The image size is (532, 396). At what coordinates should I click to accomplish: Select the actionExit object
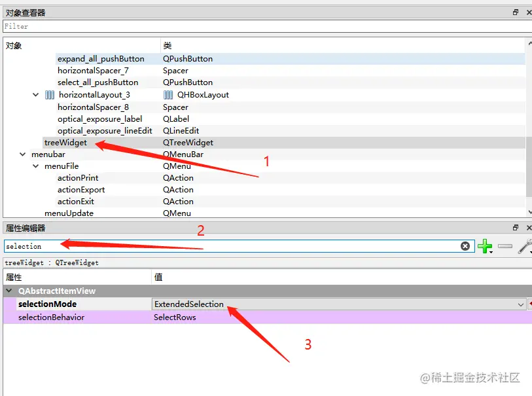pyautogui.click(x=76, y=202)
